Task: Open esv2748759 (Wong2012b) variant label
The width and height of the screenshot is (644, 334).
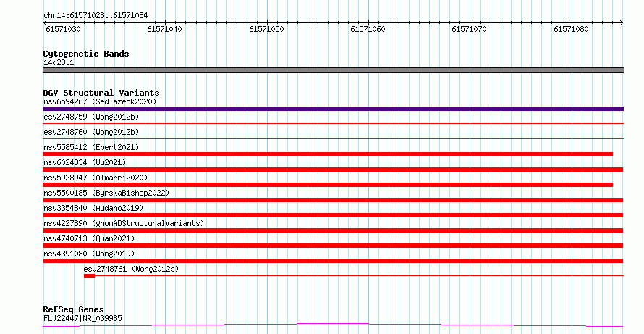Action: pos(91,117)
